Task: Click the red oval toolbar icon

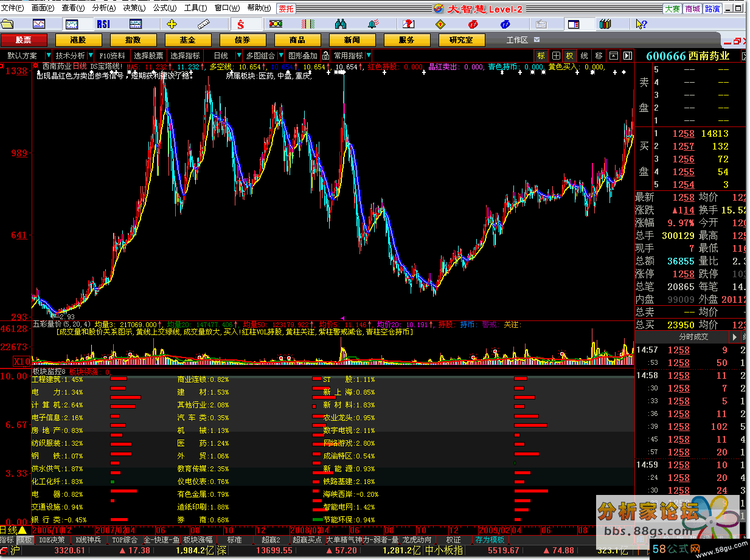Action: [473, 24]
